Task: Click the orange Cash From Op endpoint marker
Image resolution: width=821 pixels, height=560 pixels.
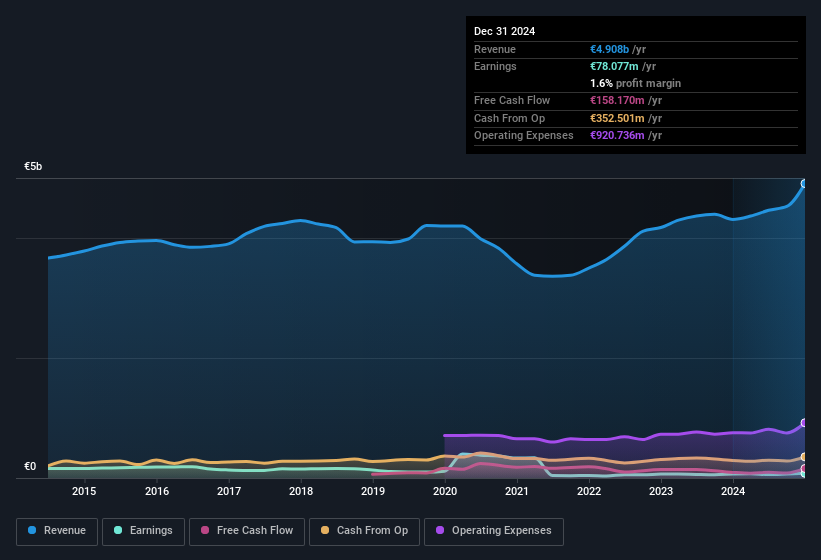Action: 804,457
